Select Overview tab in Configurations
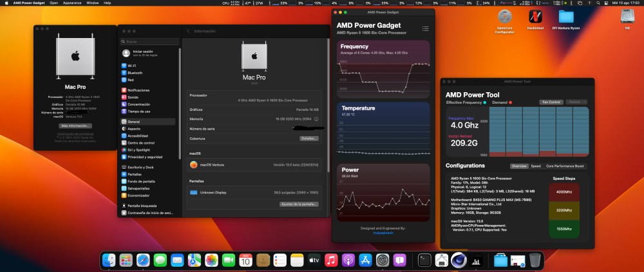 [519, 166]
